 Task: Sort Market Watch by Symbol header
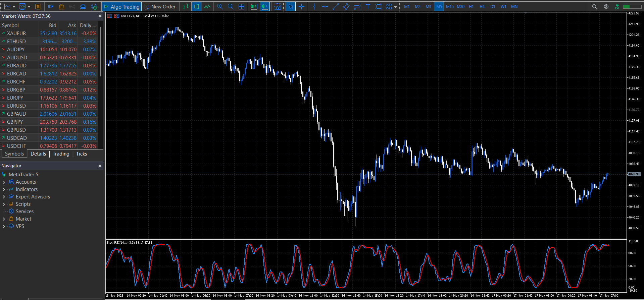[x=19, y=25]
